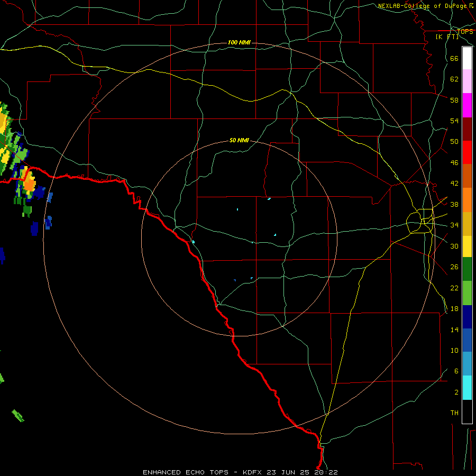Click the "30" legend value
The width and height of the screenshot is (476, 476).
(x=454, y=246)
